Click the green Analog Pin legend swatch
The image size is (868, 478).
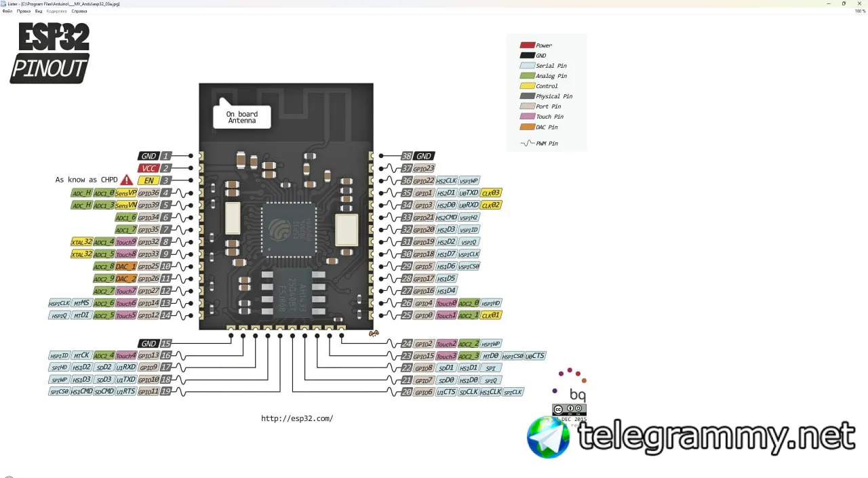pos(527,76)
